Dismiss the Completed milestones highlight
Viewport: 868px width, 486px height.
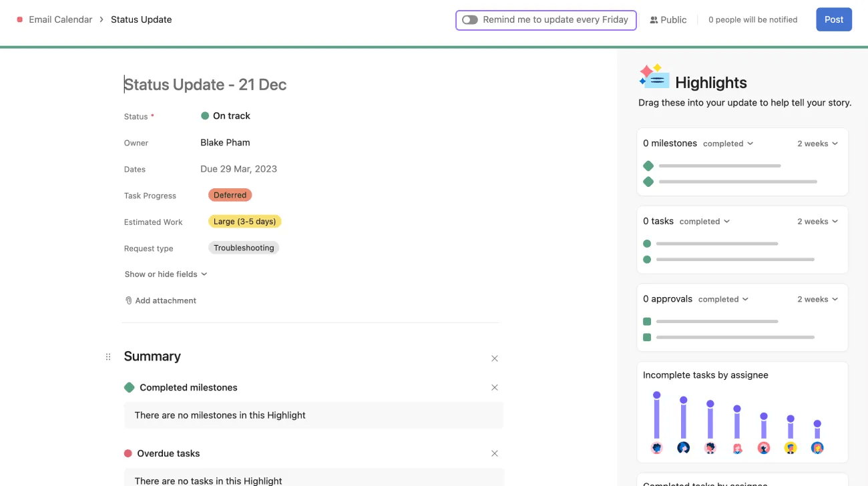[x=495, y=387]
